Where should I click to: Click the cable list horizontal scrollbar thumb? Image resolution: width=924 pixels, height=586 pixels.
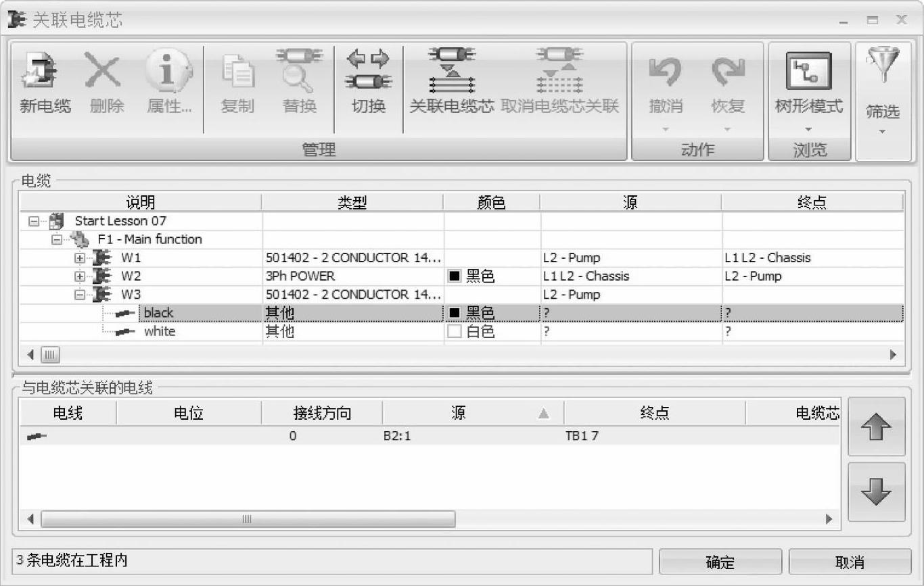(51, 354)
